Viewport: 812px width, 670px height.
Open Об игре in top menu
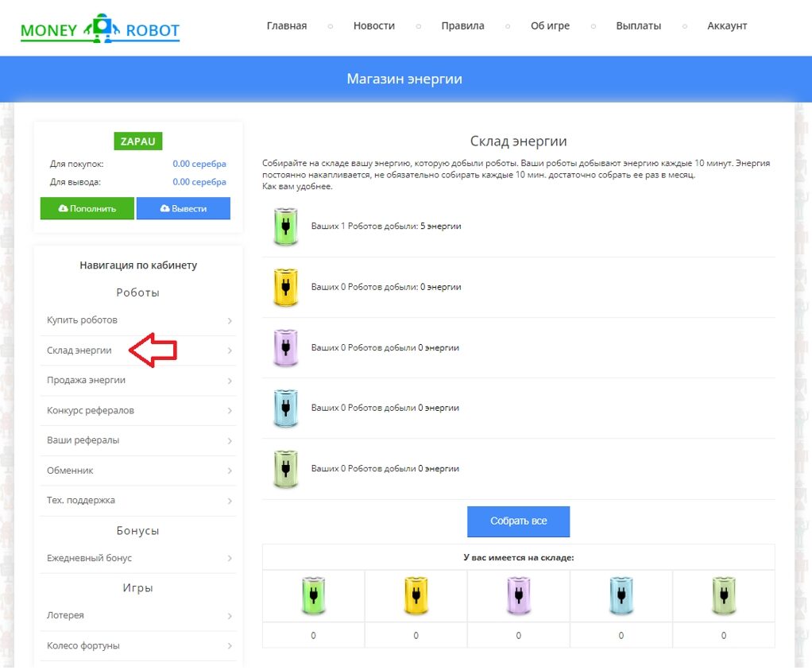click(x=550, y=26)
